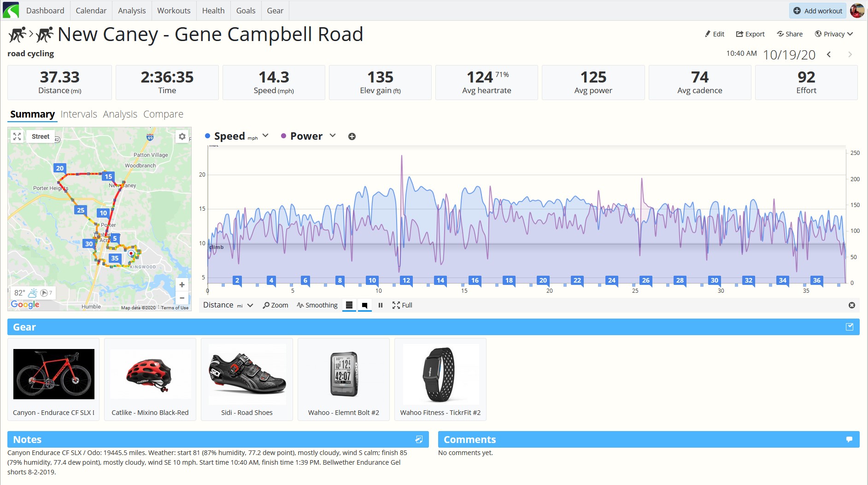Screen dimensions: 868x485
Task: Switch to the Intervals tab
Action: coord(79,114)
